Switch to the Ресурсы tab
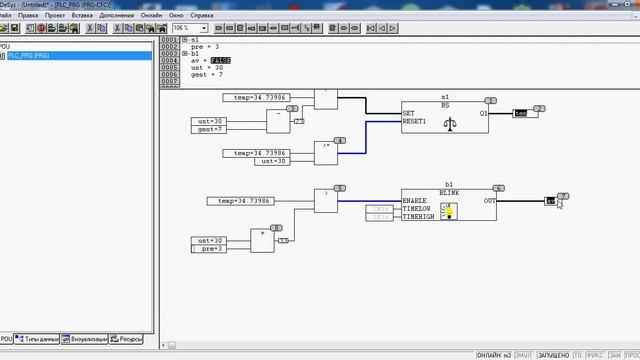Screen dimensions: 640x360 pyautogui.click(x=126, y=339)
